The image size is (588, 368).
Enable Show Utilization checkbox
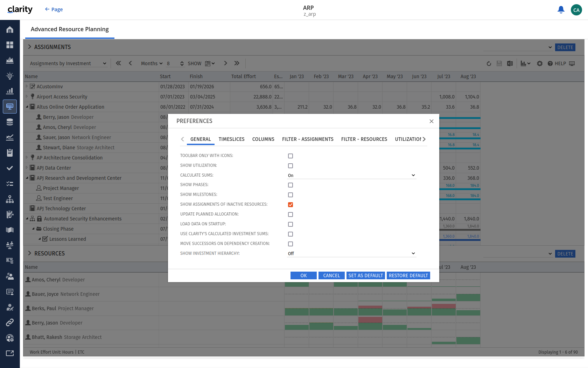tap(290, 166)
